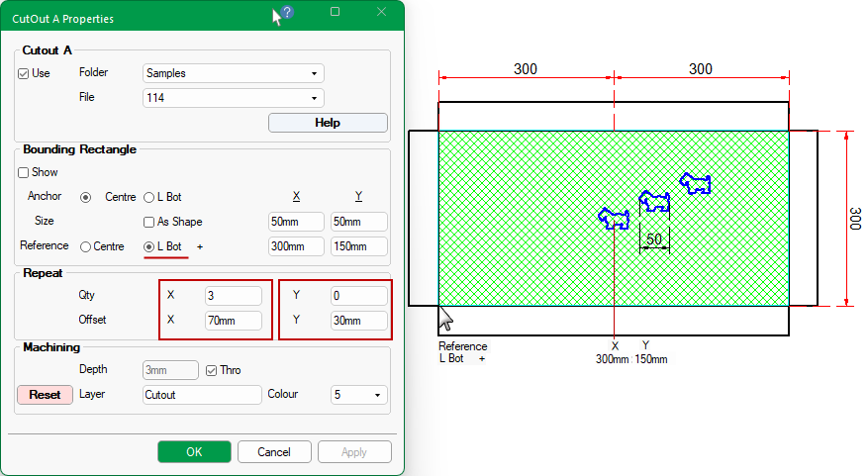Select the Reference L Bot radio button
The image size is (868, 476).
[x=148, y=246]
